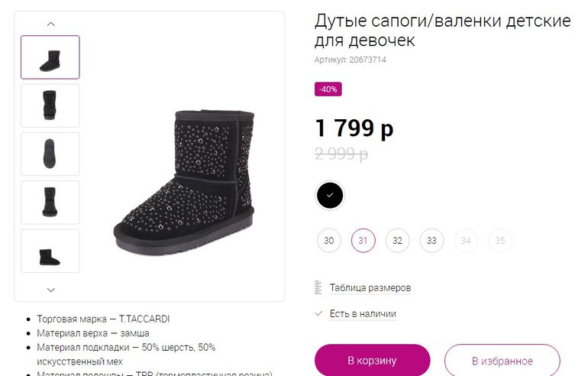Choose the black color swatch
Image resolution: width=588 pixels, height=376 pixels.
coord(330,195)
